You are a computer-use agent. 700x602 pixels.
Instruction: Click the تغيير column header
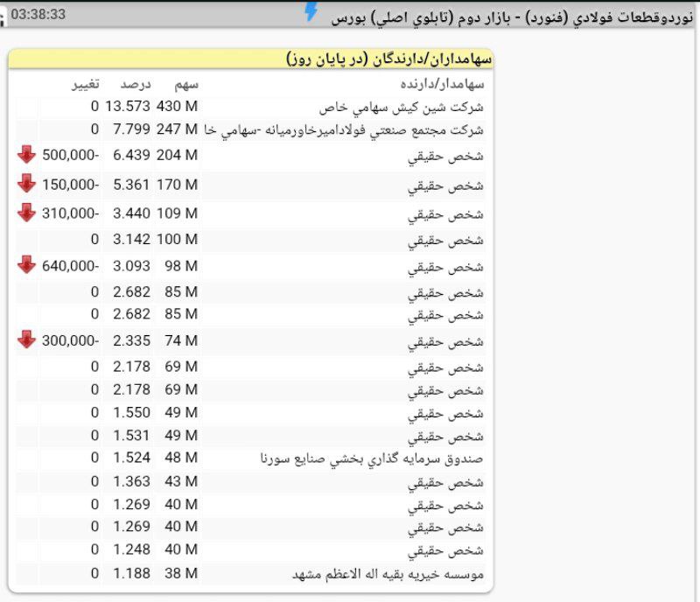[85, 85]
